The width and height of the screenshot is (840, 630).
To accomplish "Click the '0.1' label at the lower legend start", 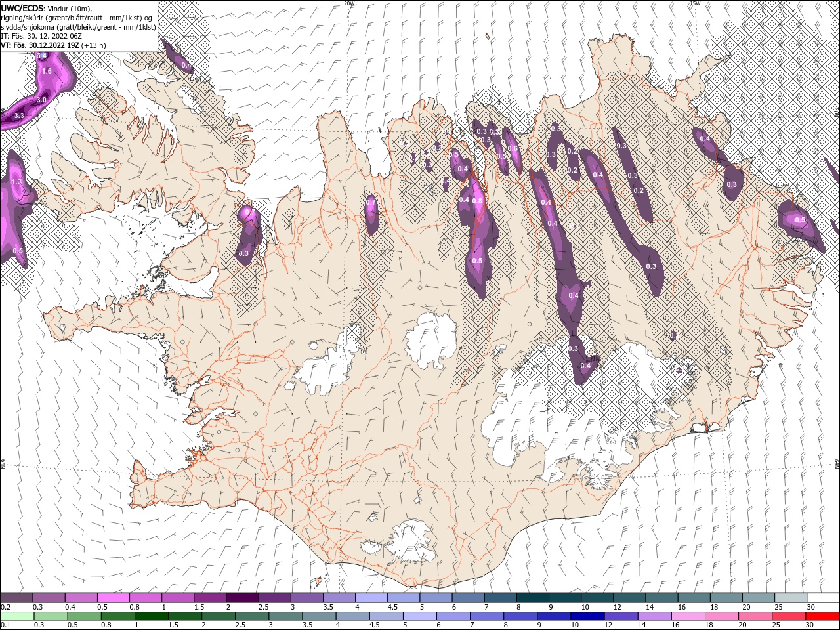I will [6, 625].
